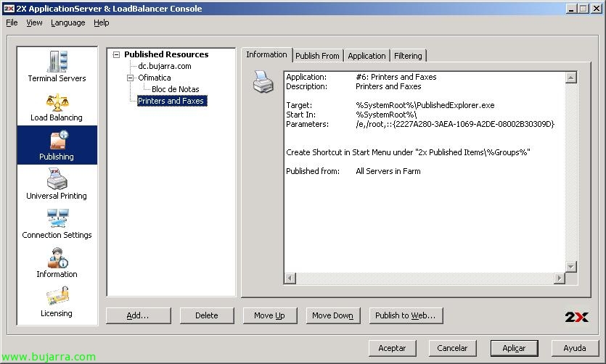
Task: Open the Language menu
Action: 68,22
